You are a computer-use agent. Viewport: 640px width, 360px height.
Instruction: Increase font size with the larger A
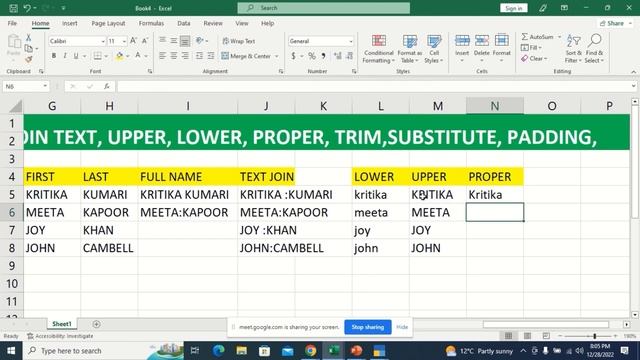point(133,41)
